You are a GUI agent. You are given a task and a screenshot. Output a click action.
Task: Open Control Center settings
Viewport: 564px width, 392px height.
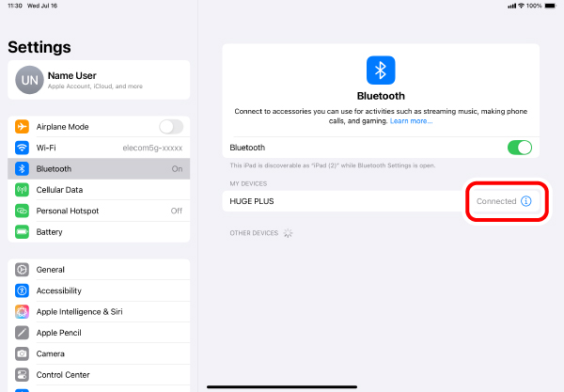(x=99, y=375)
